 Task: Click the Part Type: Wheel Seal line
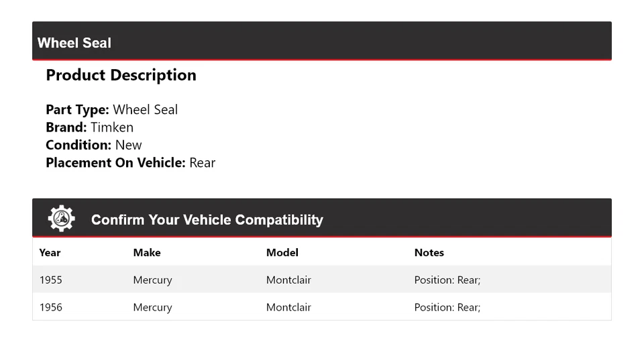(x=111, y=110)
